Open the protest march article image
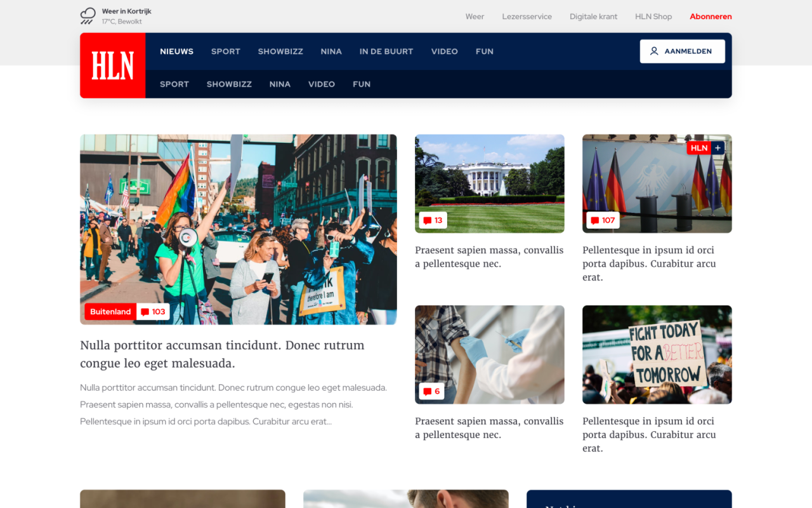The image size is (812, 508). tap(239, 229)
